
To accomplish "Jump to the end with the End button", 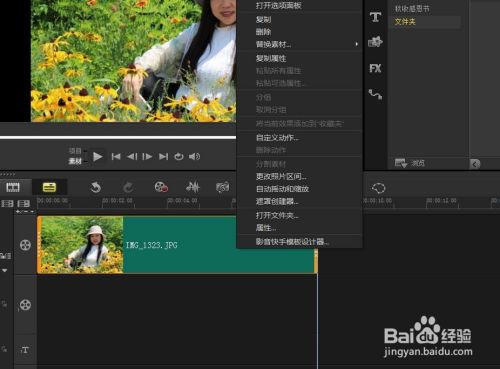I will 163,157.
